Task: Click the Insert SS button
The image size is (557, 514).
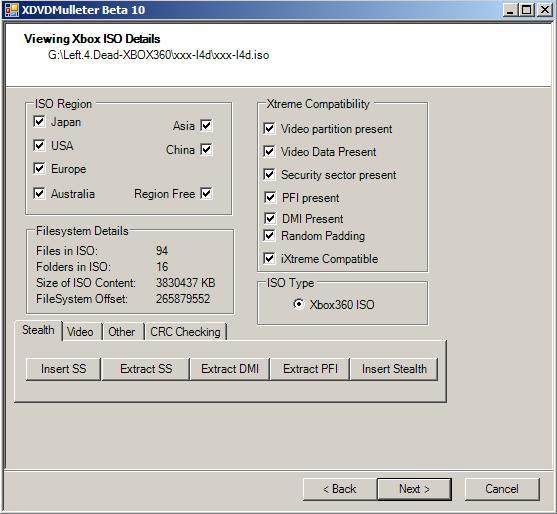Action: [x=64, y=369]
